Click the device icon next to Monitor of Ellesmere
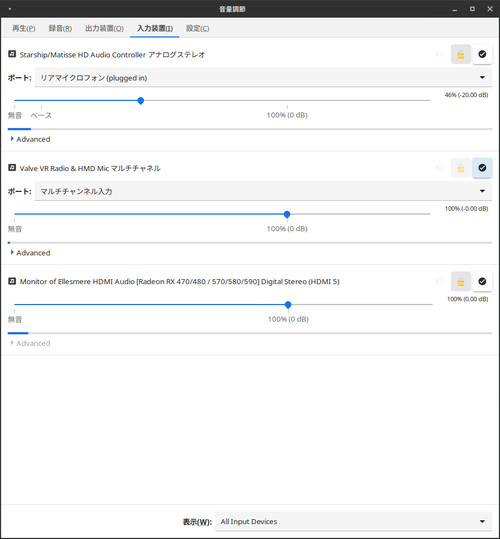 [x=12, y=281]
